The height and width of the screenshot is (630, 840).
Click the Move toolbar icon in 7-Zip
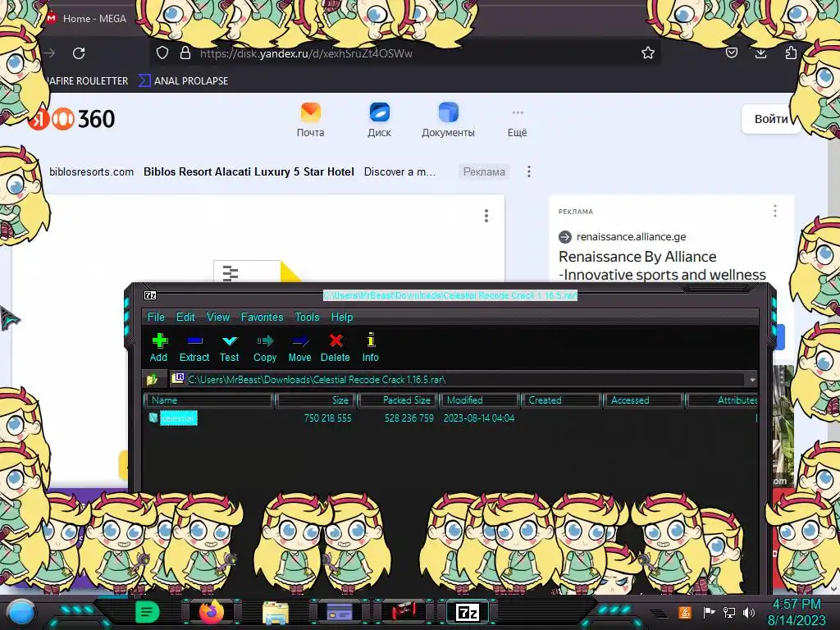pyautogui.click(x=299, y=348)
